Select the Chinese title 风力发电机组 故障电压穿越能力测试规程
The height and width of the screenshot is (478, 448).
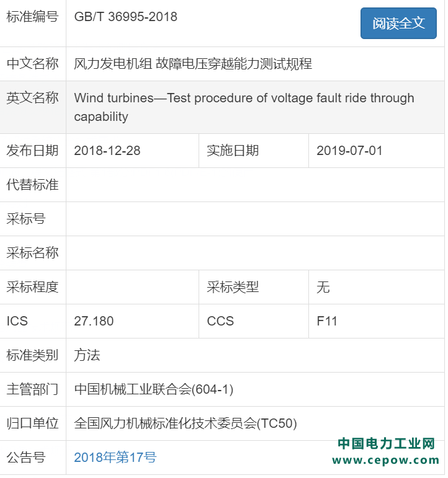click(193, 63)
